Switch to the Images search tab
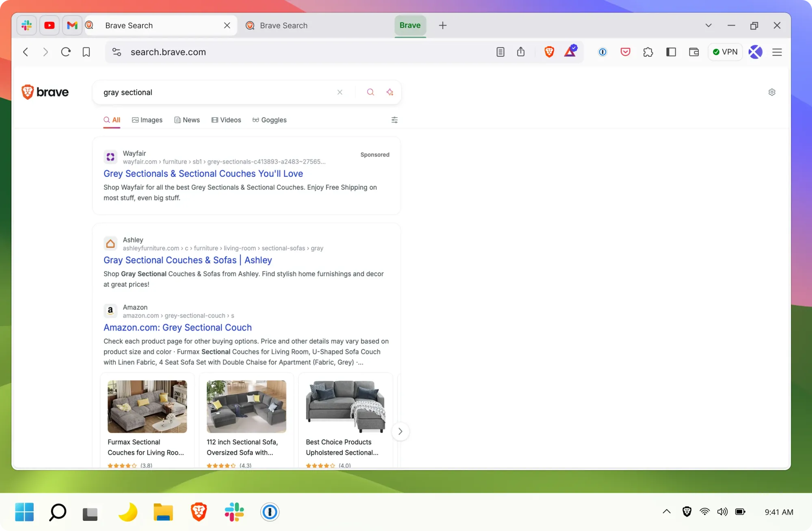Viewport: 812px width, 531px height. click(147, 120)
